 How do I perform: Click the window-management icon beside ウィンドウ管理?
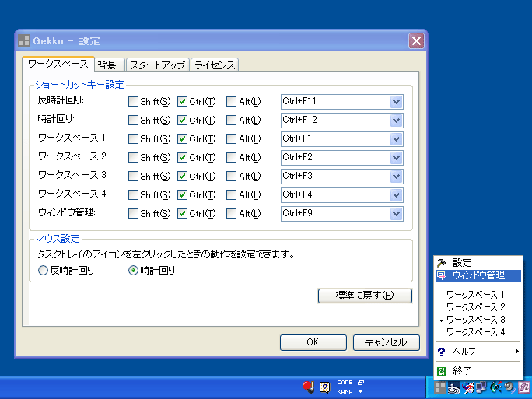tap(442, 275)
